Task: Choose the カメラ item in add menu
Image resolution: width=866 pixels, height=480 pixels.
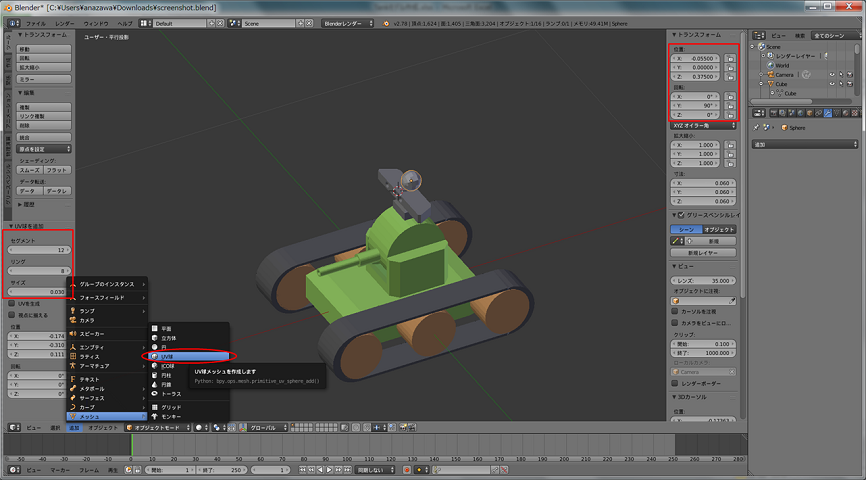Action: coord(87,319)
